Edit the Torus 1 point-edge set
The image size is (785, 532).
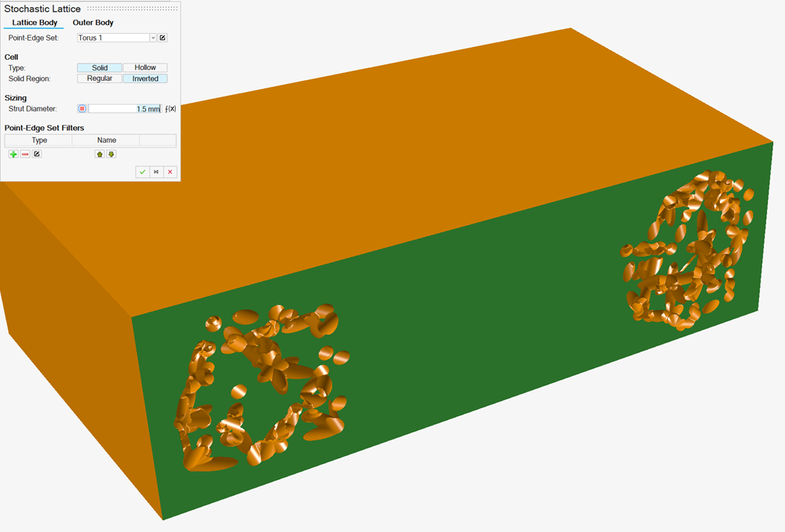point(162,38)
